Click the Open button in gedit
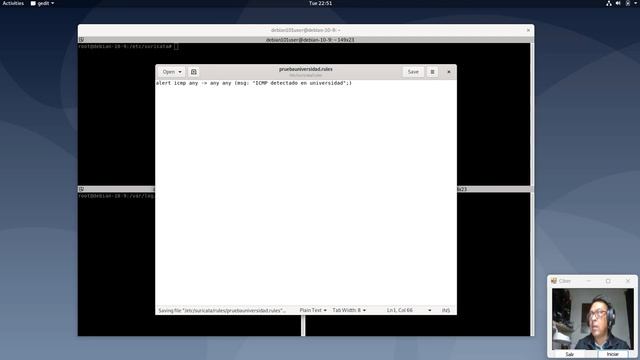640x360 pixels. tap(169, 72)
